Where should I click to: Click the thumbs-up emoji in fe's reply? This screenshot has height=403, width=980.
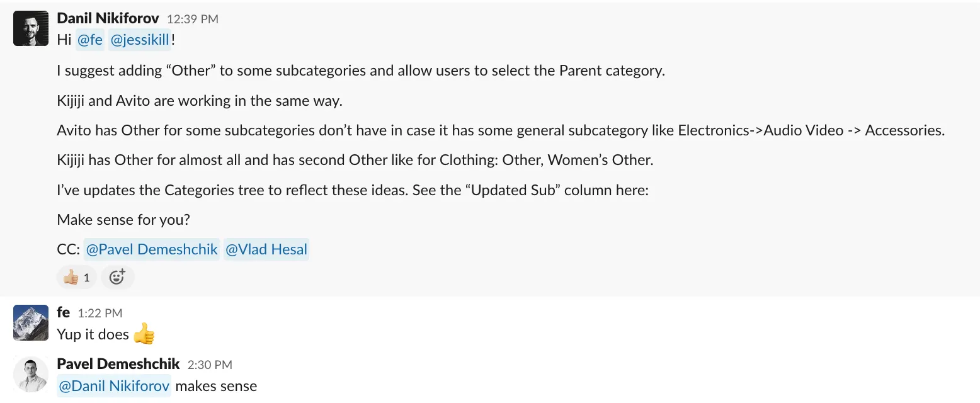144,334
